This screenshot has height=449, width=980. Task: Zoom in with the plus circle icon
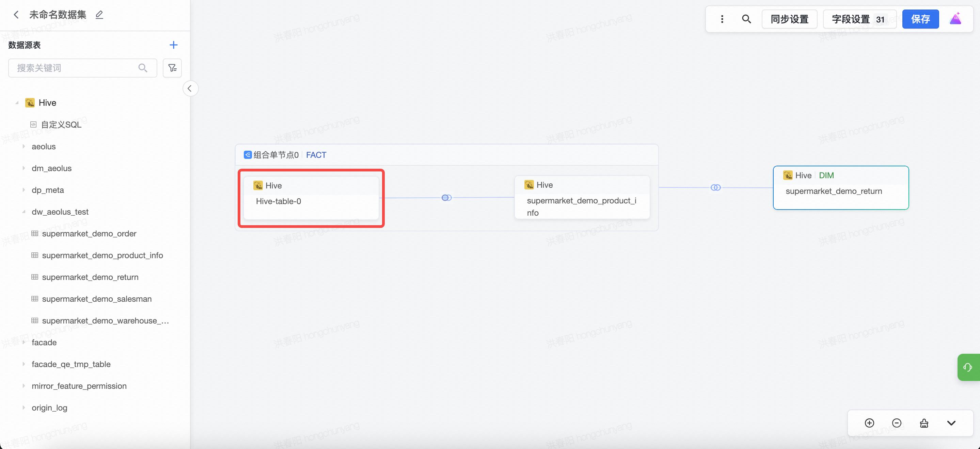[x=869, y=423]
